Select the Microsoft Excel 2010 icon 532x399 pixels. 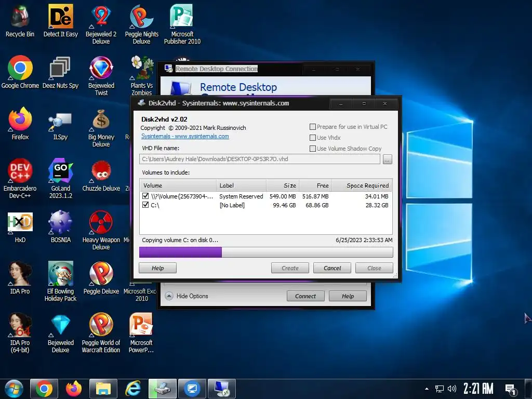pos(140,295)
